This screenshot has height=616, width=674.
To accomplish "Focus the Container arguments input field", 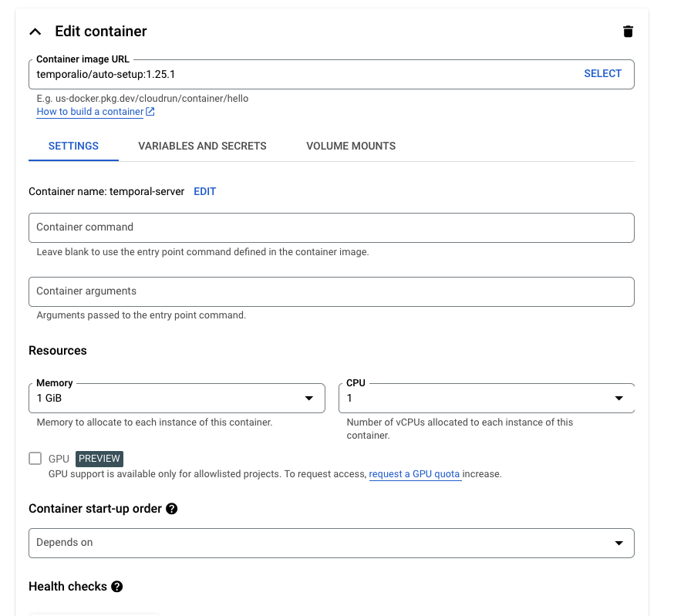I will coord(331,291).
